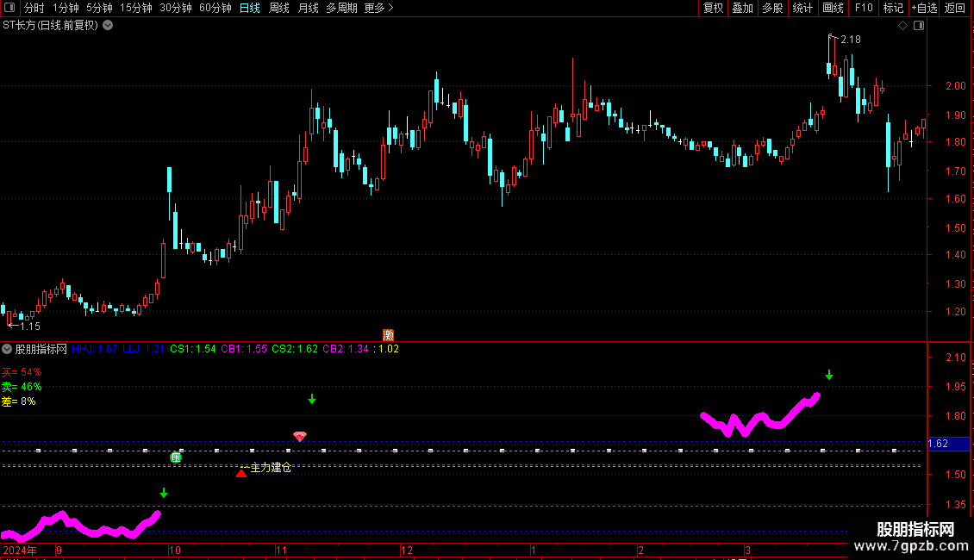974x560 pixels.
Task: Click the 买= 54% reading
Action: 22,372
